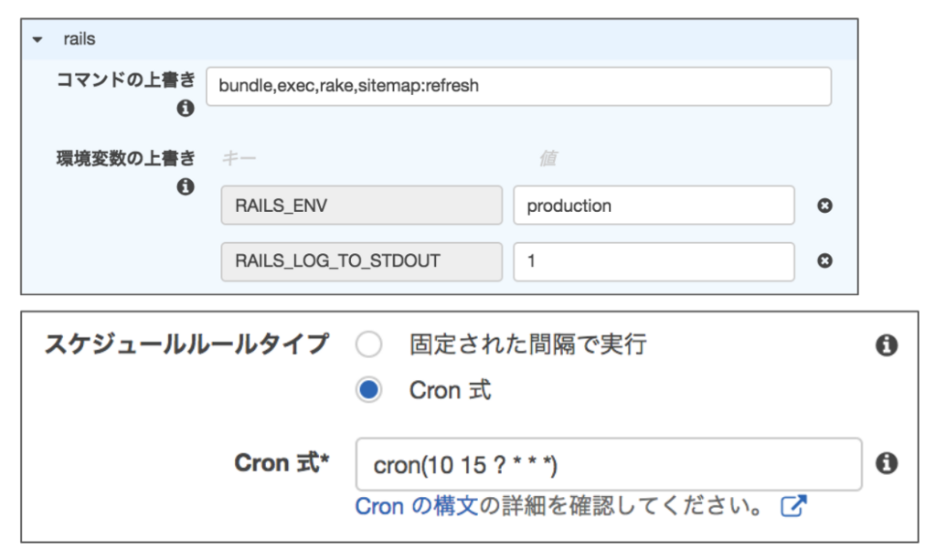Collapse the rails section triangle
This screenshot has height=560, width=936.
click(37, 39)
